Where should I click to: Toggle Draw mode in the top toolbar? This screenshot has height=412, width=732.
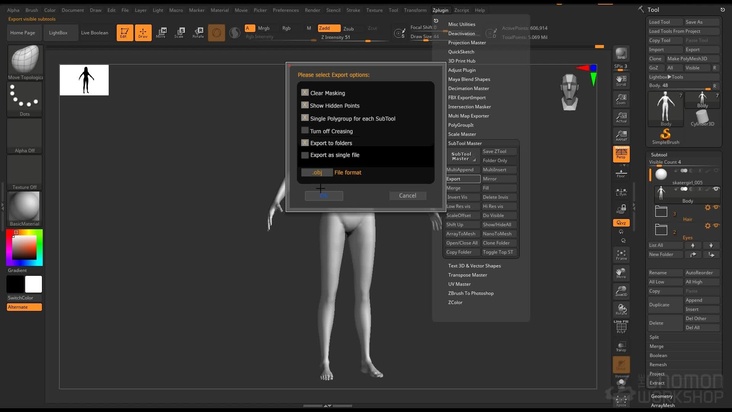pos(143,33)
